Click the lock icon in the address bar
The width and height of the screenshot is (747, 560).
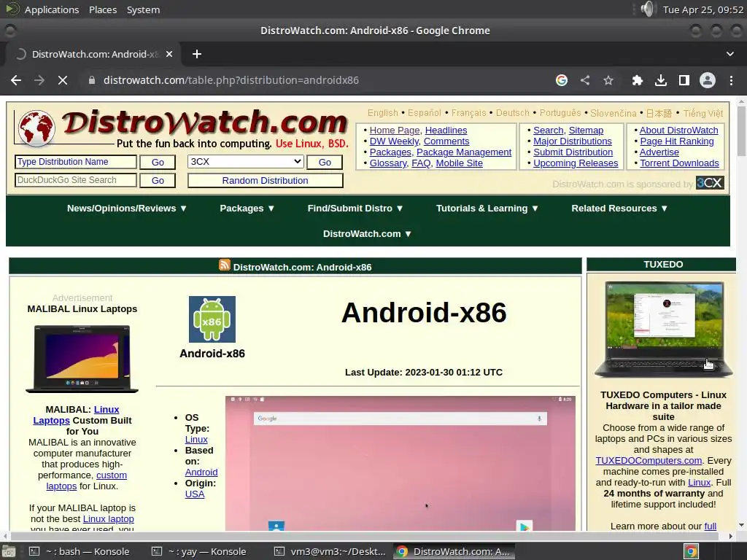[x=92, y=80]
